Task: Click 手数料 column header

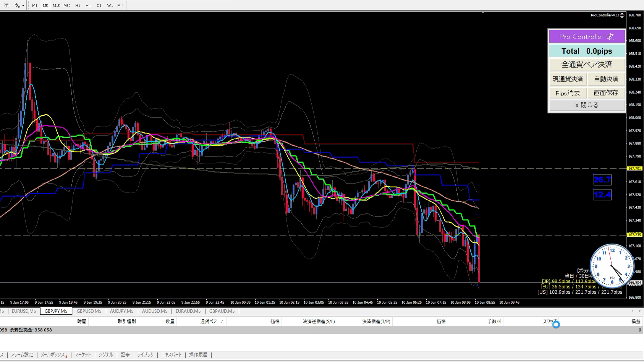Action: coord(494,322)
